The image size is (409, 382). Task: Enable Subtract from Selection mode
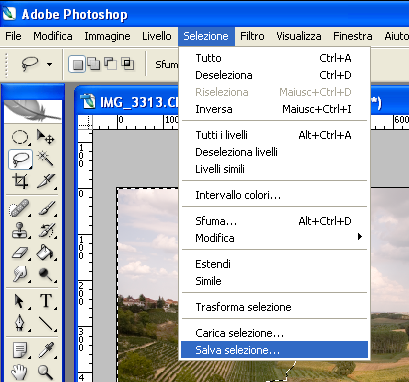tap(110, 63)
